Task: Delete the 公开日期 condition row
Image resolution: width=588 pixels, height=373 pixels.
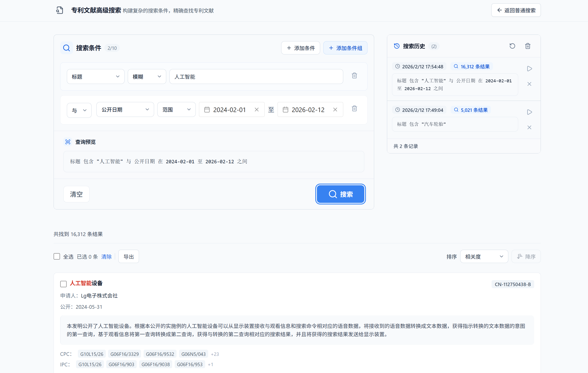Action: (354, 109)
